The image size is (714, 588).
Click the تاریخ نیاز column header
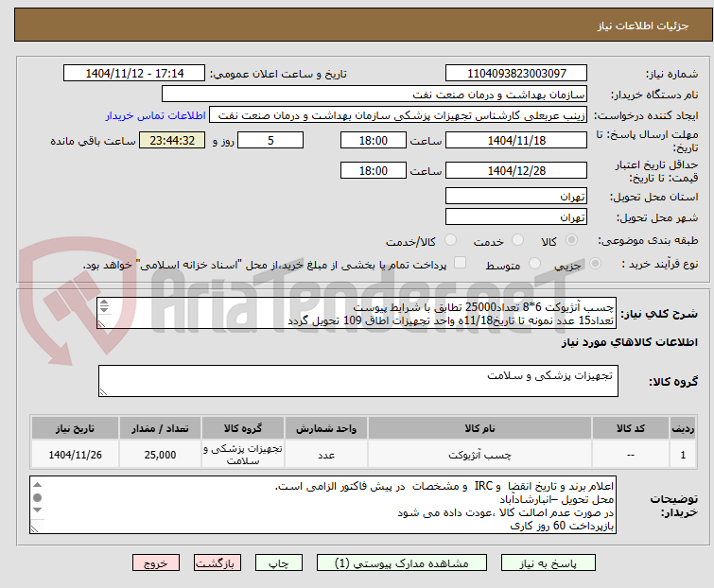[x=75, y=428]
